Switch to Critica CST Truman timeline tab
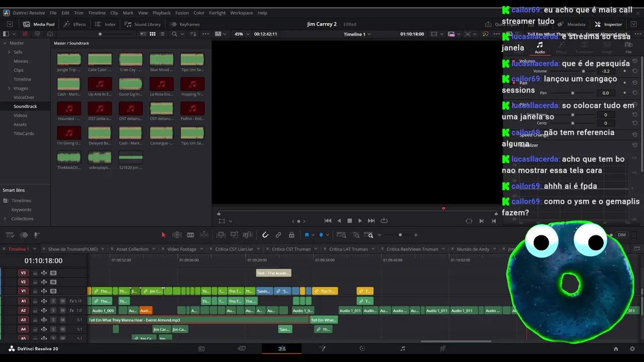The image size is (644, 362). click(x=291, y=249)
